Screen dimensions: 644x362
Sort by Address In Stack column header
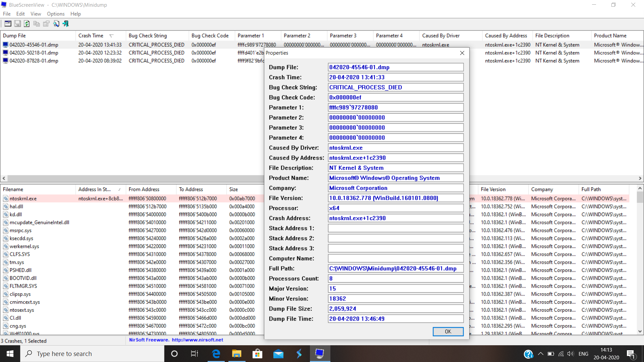point(95,189)
